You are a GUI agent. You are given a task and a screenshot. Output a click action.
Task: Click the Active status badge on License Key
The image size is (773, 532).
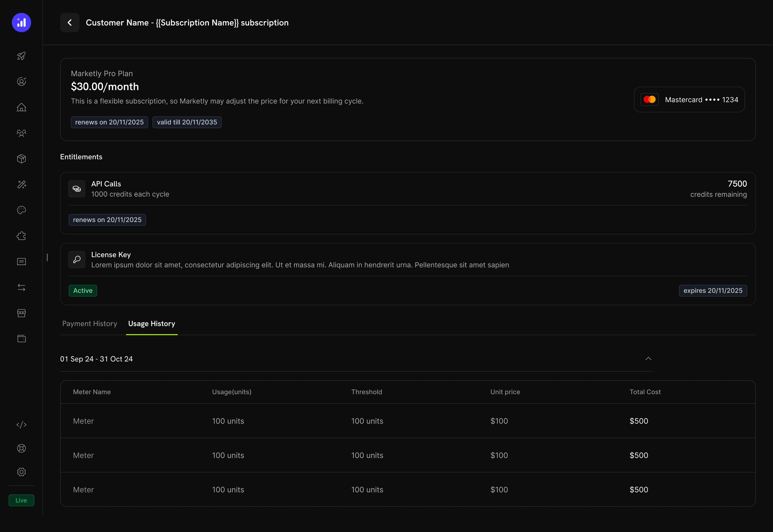(x=82, y=290)
